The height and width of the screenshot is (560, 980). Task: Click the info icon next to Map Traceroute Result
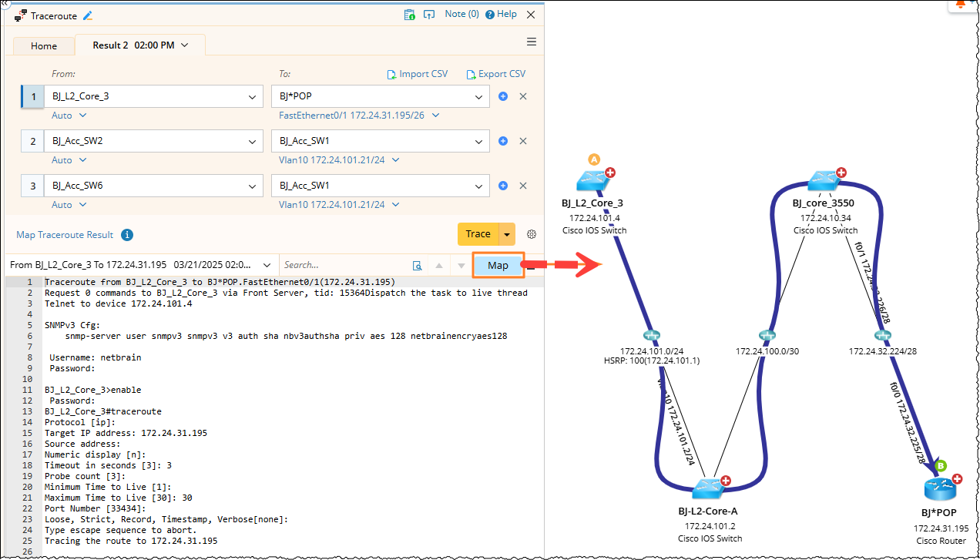128,235
